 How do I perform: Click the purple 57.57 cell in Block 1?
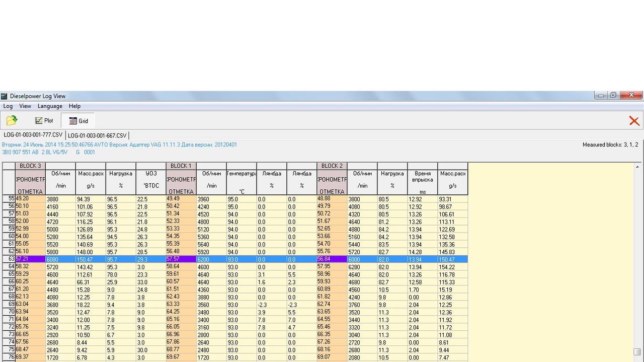[x=181, y=259]
